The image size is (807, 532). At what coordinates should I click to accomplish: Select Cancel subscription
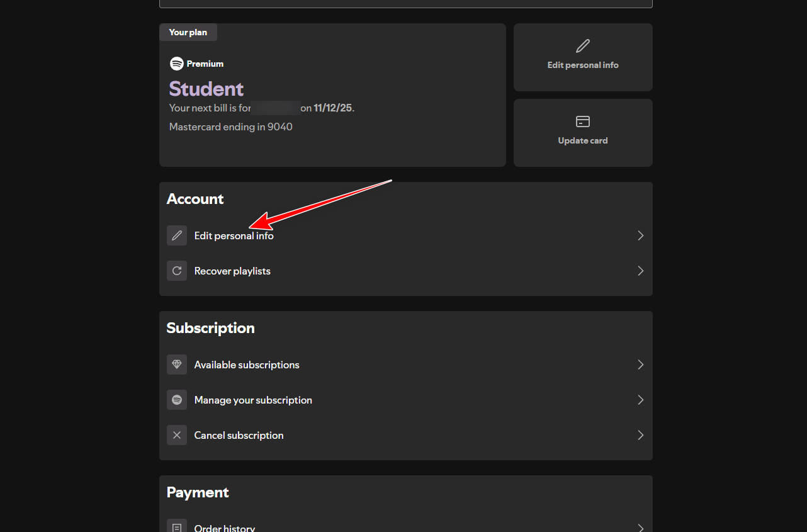[x=239, y=434]
